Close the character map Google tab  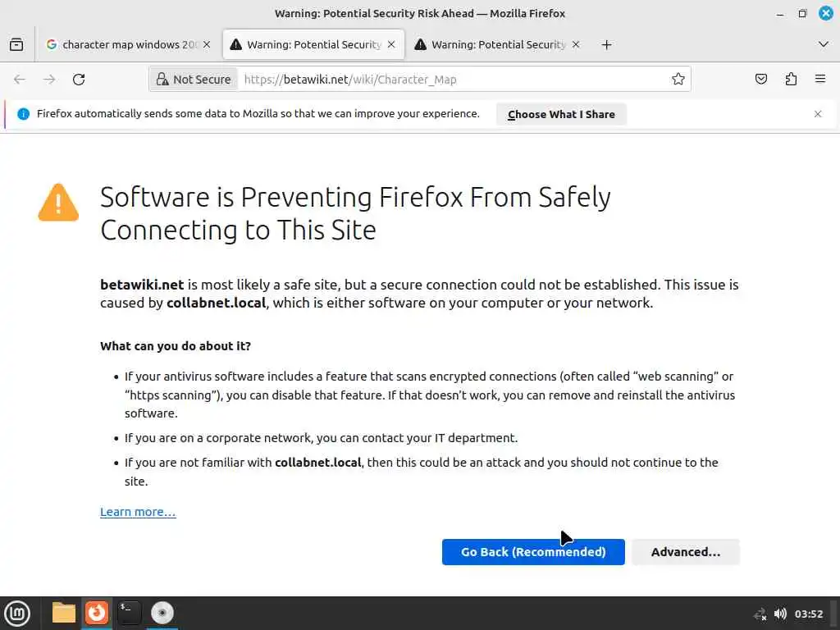[x=207, y=44]
